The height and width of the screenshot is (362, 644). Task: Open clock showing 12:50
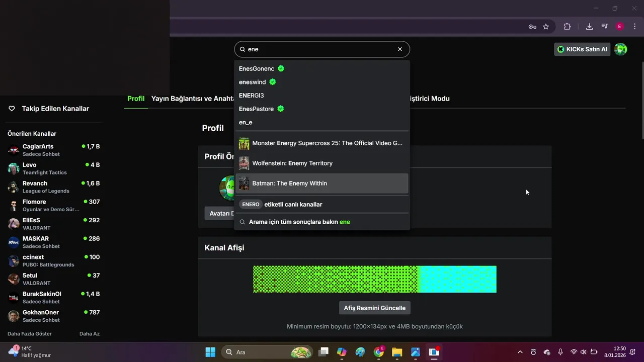click(x=615, y=351)
